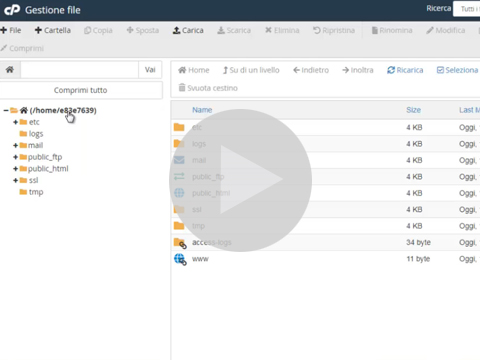Click mail envelope icon in file list

coord(179,160)
